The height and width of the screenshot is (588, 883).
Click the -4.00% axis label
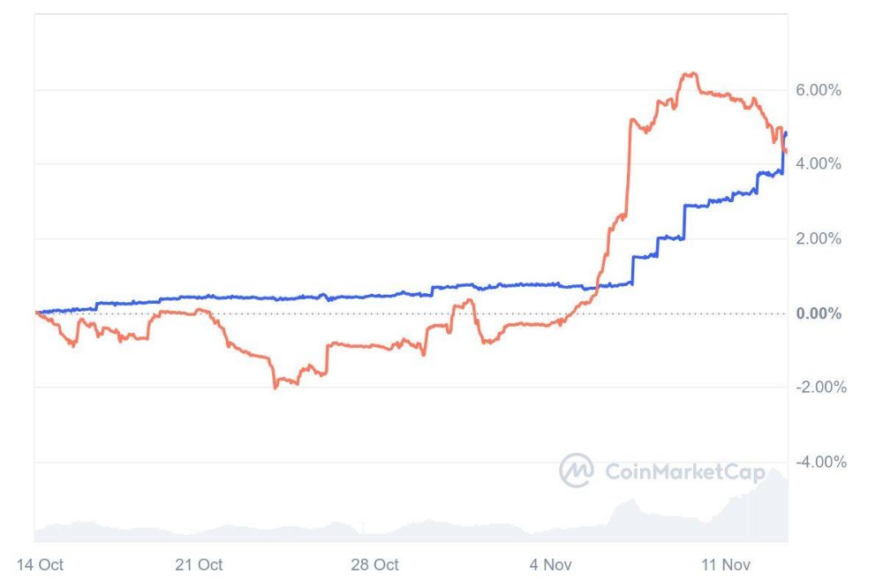[x=821, y=462]
